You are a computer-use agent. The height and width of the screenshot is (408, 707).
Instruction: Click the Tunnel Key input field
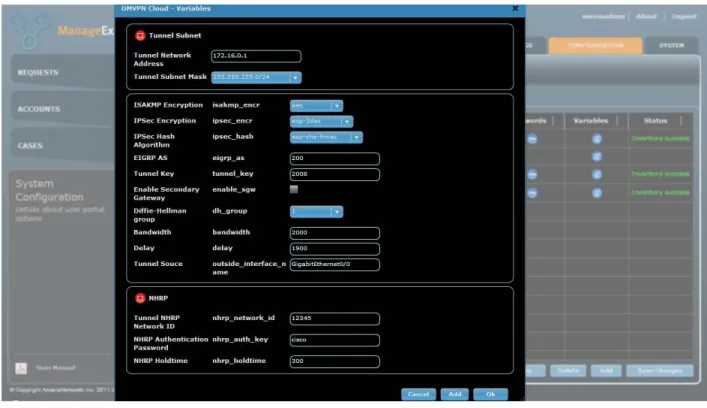point(335,174)
